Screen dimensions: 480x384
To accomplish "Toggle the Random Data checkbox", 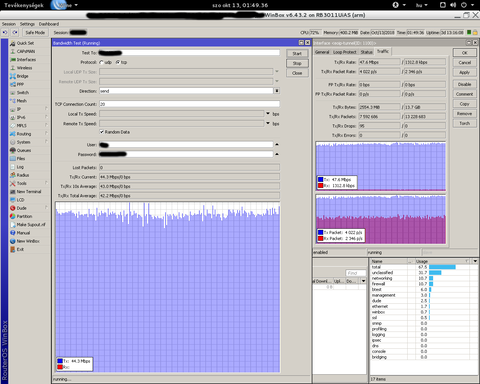I will click(102, 132).
